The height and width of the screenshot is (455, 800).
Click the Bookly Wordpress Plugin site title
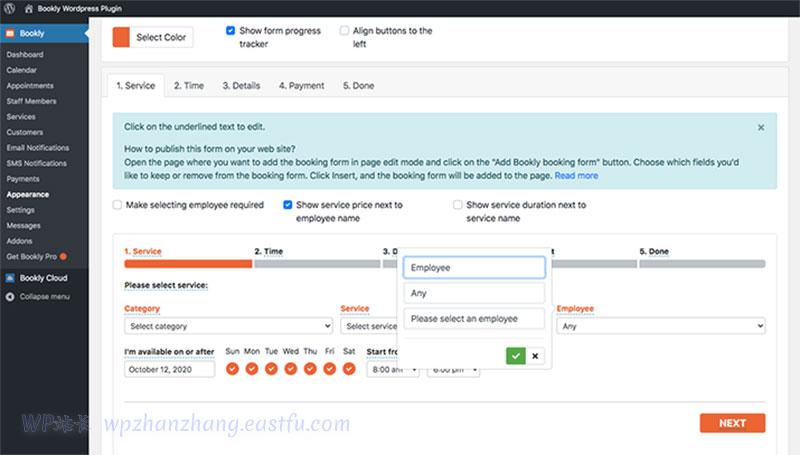point(80,9)
